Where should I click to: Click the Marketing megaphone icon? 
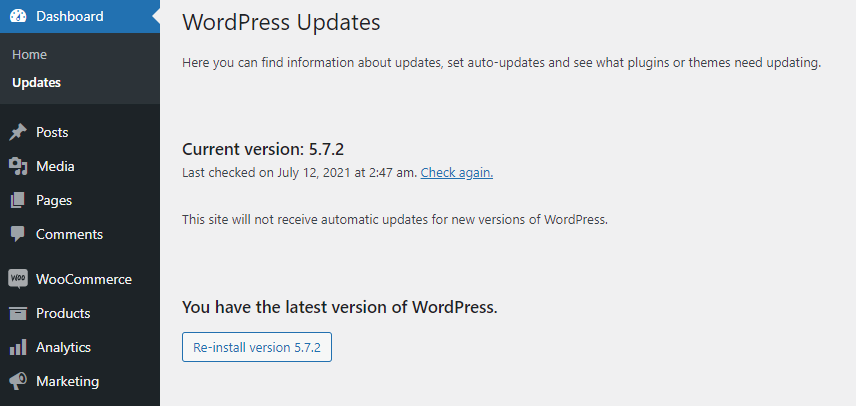coord(18,381)
